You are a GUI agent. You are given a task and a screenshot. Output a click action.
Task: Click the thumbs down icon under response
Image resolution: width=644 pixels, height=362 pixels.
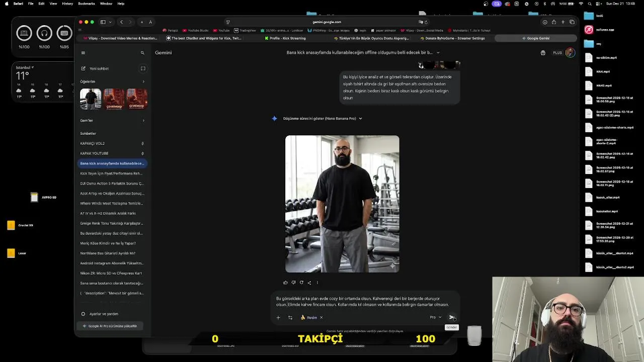coord(293,283)
